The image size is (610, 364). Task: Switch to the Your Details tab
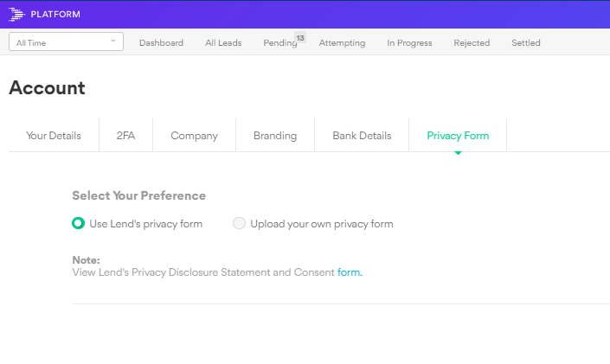(54, 136)
